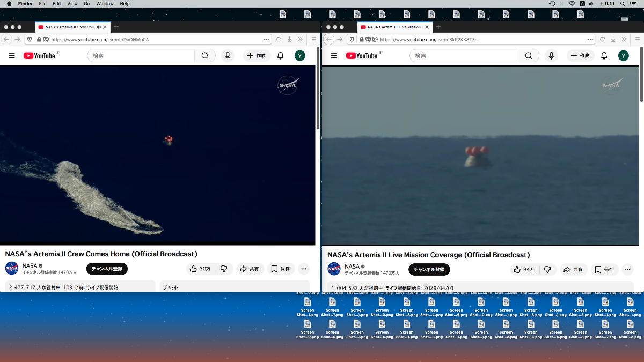Click search magnifier button in right YouTube
Screen dimensions: 644x362
[529, 56]
